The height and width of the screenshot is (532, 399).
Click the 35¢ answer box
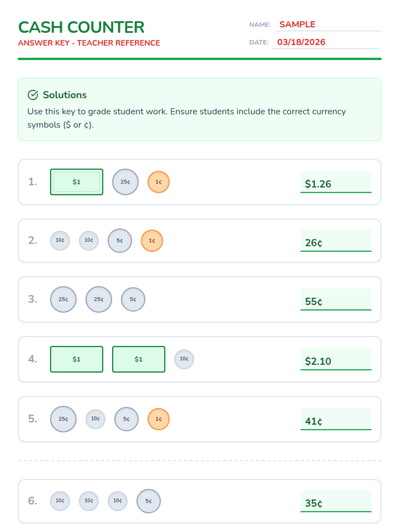[x=336, y=501]
